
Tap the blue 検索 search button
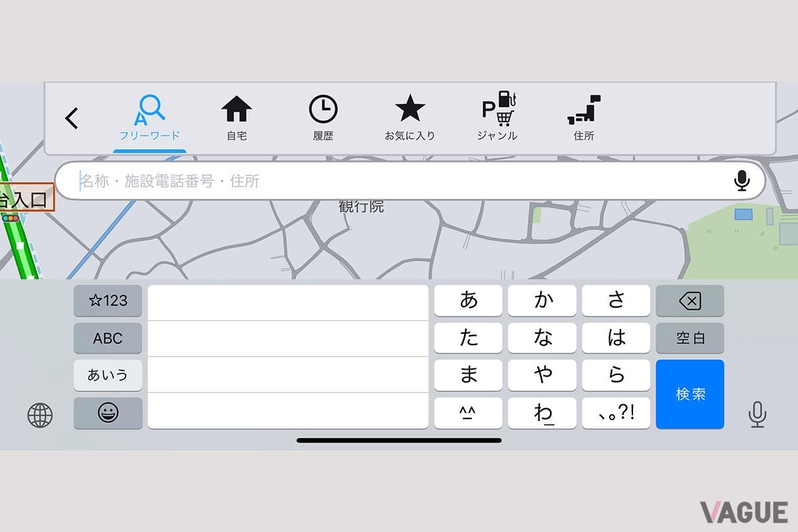click(x=690, y=394)
